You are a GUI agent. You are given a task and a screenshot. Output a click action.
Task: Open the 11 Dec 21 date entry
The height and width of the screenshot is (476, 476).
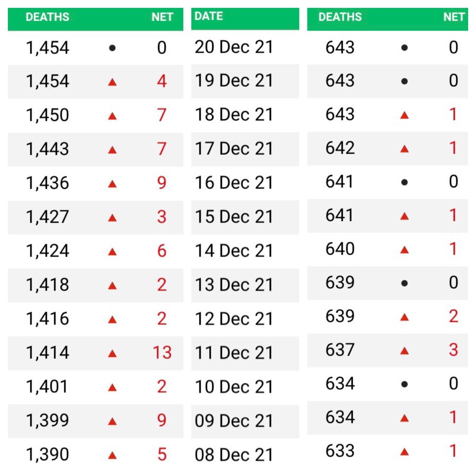coord(234,353)
